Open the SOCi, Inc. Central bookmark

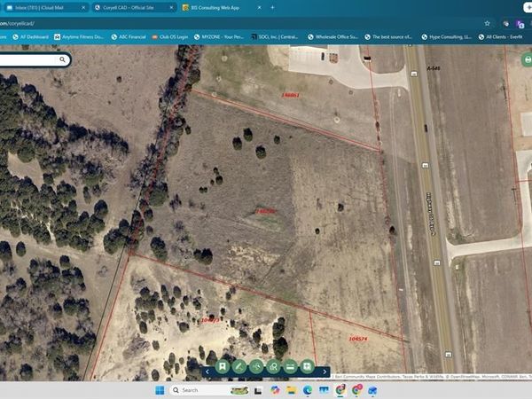pyautogui.click(x=275, y=36)
